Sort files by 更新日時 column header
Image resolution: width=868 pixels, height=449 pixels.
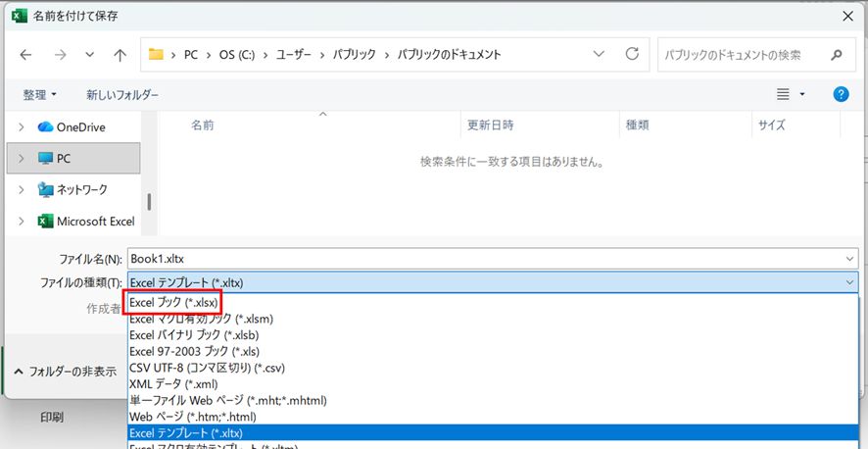[491, 125]
